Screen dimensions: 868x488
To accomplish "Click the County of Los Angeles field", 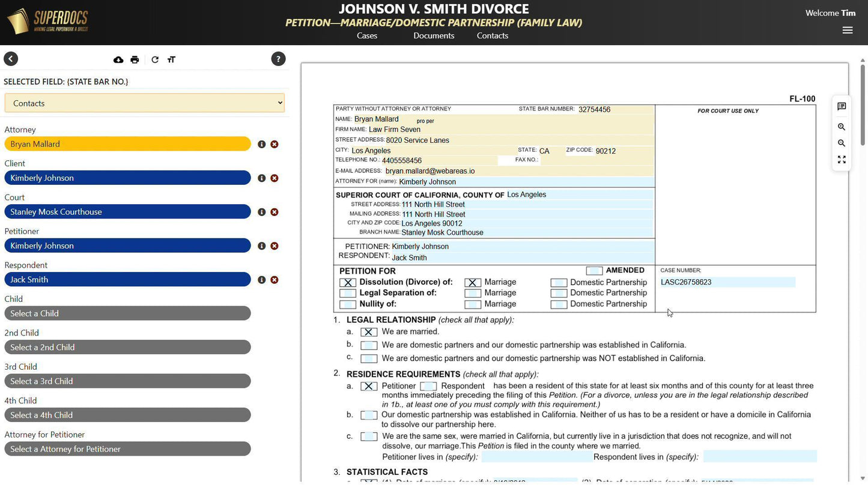I will coord(580,194).
